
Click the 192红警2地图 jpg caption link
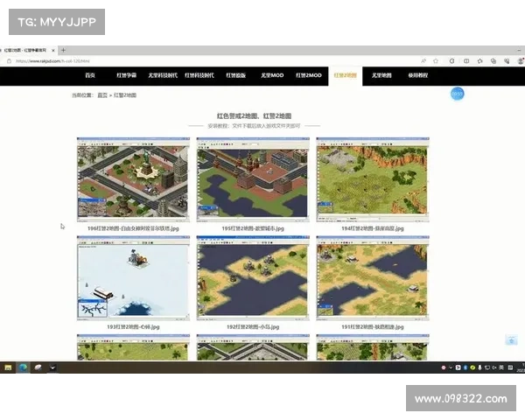(253, 327)
